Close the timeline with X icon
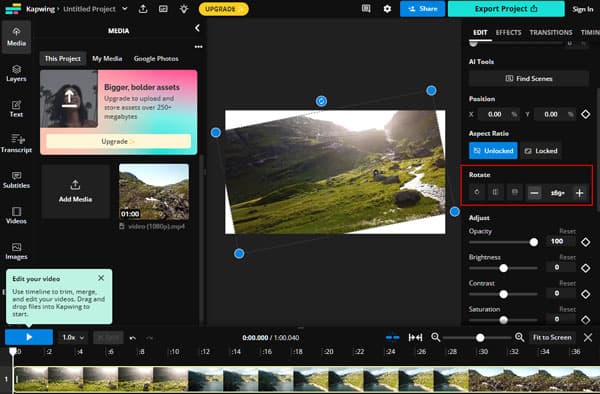600x394 pixels. [x=588, y=337]
